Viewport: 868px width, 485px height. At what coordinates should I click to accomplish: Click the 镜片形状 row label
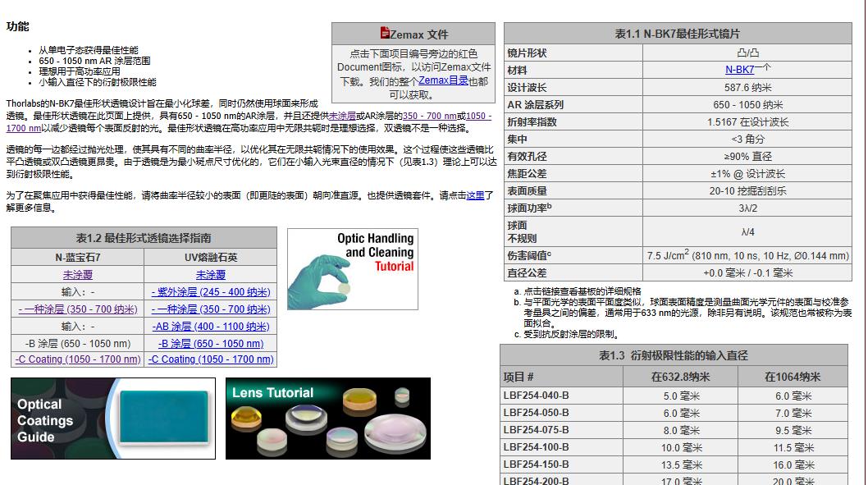pyautogui.click(x=527, y=53)
